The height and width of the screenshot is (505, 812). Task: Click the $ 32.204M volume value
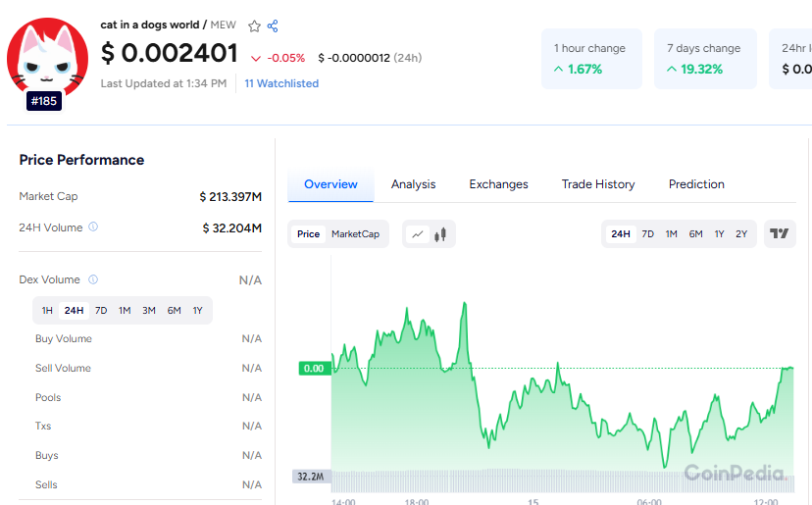[x=232, y=227]
